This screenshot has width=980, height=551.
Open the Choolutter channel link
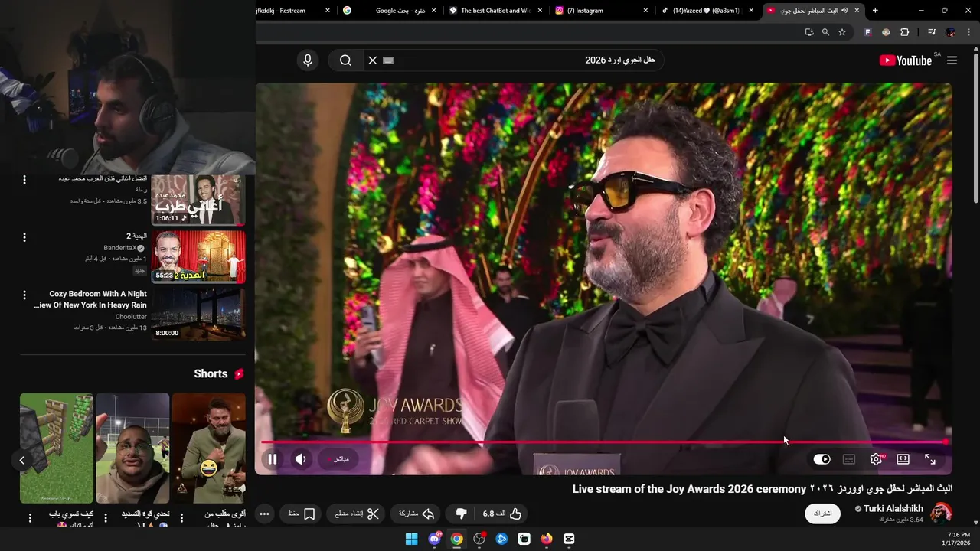[x=131, y=317]
